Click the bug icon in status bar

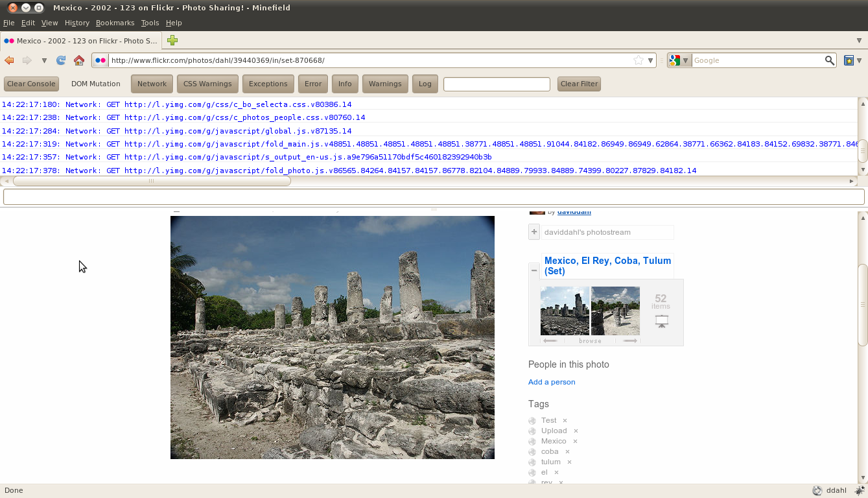[860, 491]
